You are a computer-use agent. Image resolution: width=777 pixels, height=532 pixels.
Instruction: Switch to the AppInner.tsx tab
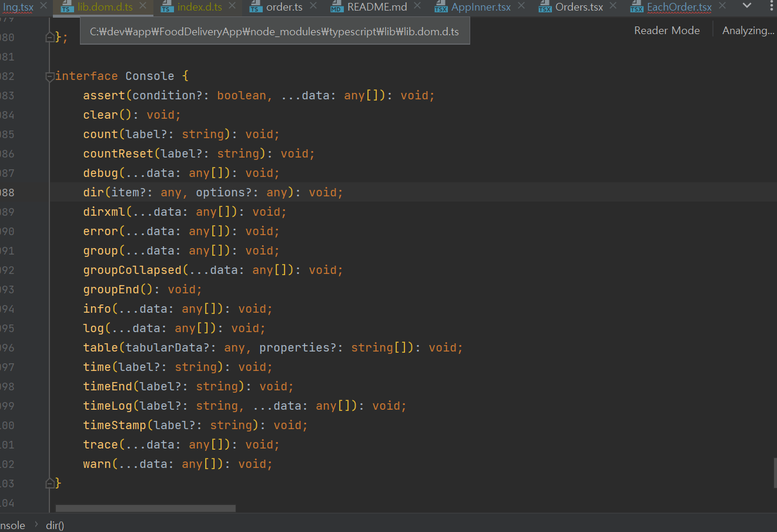coord(481,7)
